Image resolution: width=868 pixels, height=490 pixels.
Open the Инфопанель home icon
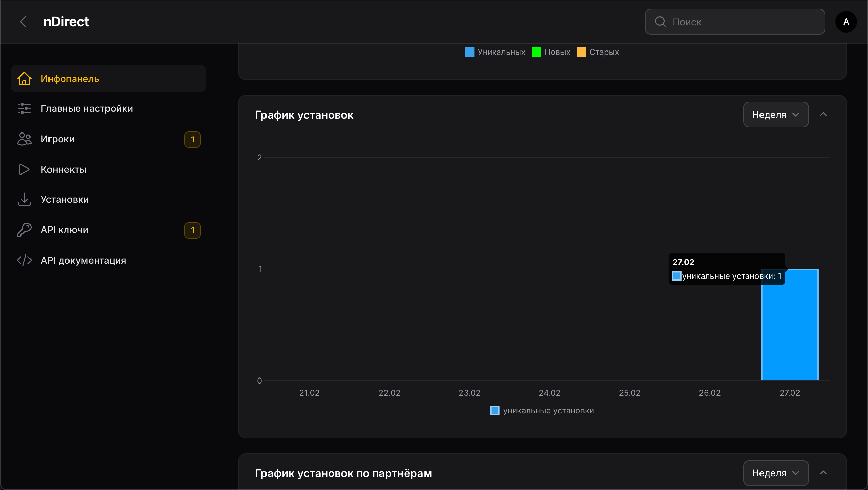tap(24, 78)
